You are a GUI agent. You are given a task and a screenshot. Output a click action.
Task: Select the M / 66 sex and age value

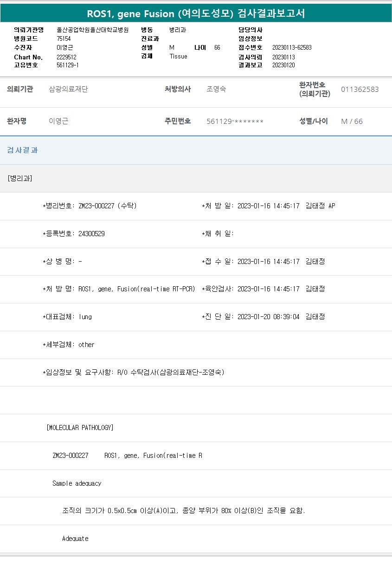point(352,122)
